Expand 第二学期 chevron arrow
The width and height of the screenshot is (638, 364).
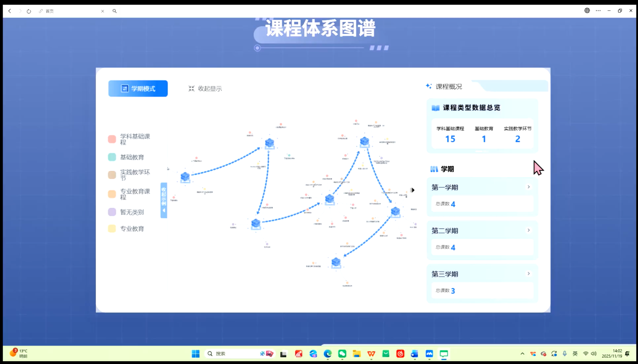click(528, 230)
